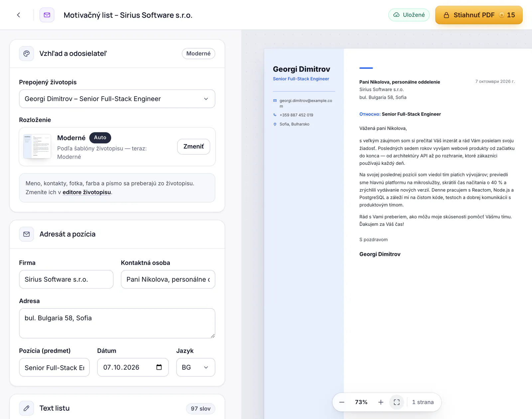Screen dimensions: 532x419
Task: Open the Prepojený životopis dropdown
Action: click(117, 99)
